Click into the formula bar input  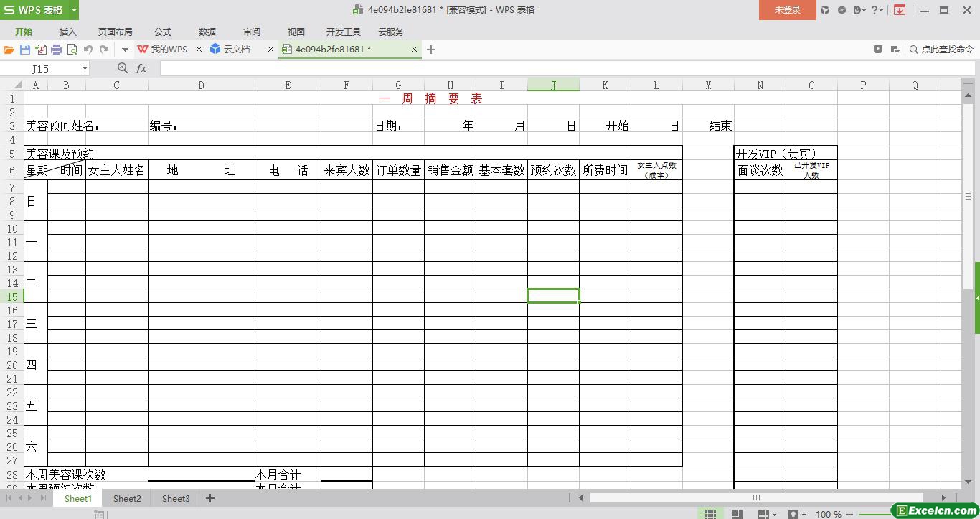[567, 68]
